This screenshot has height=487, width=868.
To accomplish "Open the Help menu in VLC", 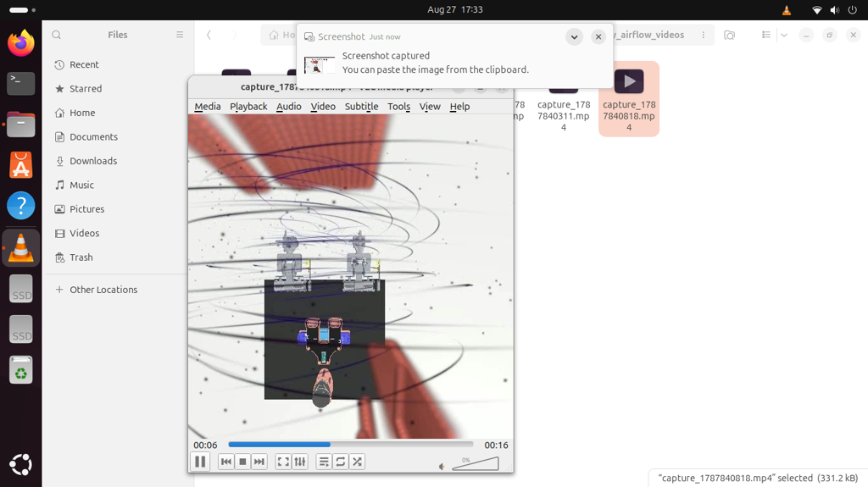I will pos(459,106).
